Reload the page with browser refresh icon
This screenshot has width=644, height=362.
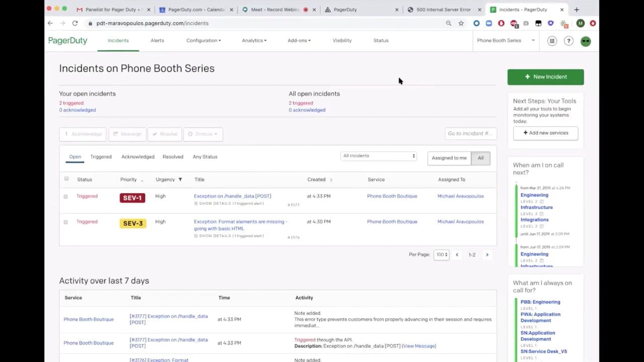[75, 23]
